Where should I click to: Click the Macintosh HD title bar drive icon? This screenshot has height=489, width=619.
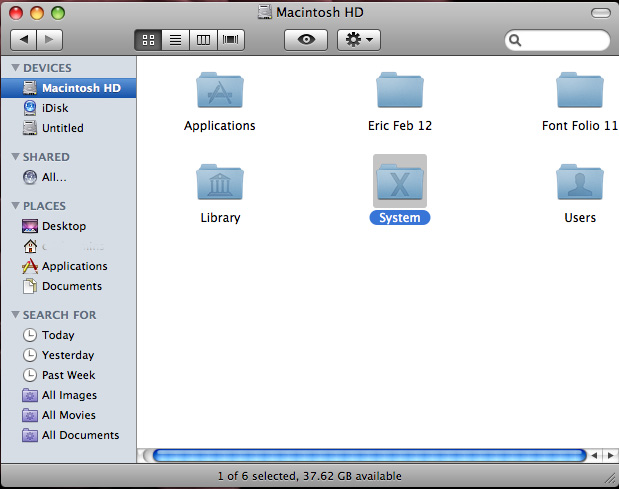click(x=264, y=12)
